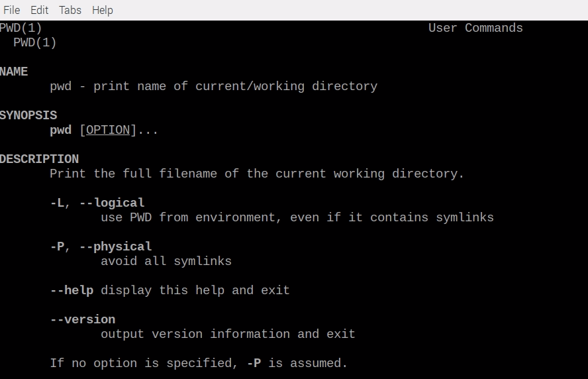This screenshot has width=588, height=379.
Task: Click the '-L, --logical' option text
Action: [x=97, y=203]
